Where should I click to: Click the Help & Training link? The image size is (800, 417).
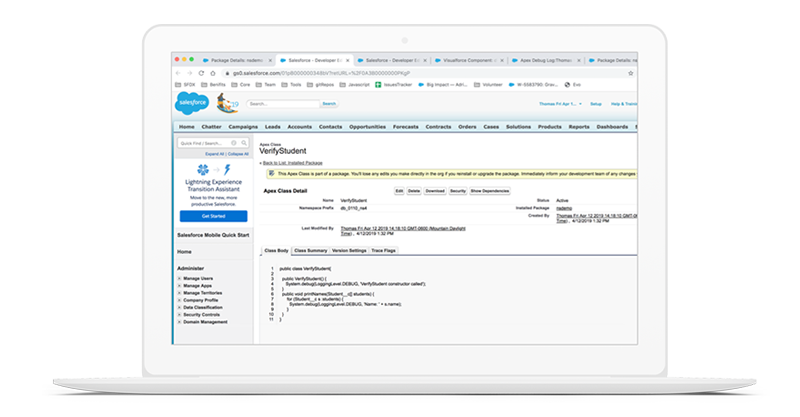click(623, 104)
